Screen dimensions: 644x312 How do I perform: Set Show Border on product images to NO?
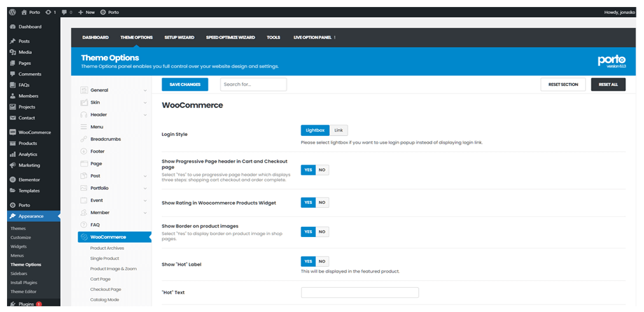click(x=322, y=232)
